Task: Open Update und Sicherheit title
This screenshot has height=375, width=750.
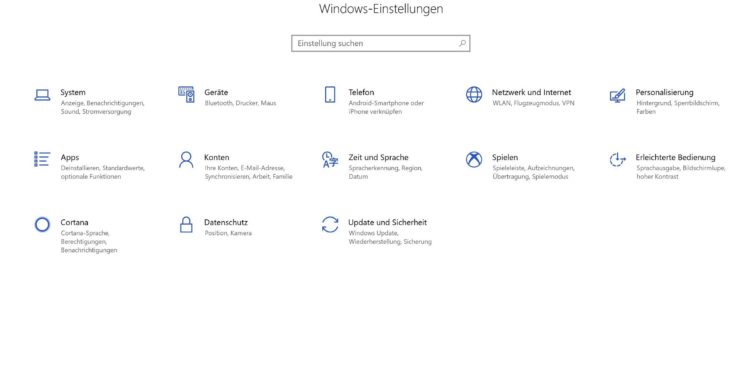Action: point(387,222)
